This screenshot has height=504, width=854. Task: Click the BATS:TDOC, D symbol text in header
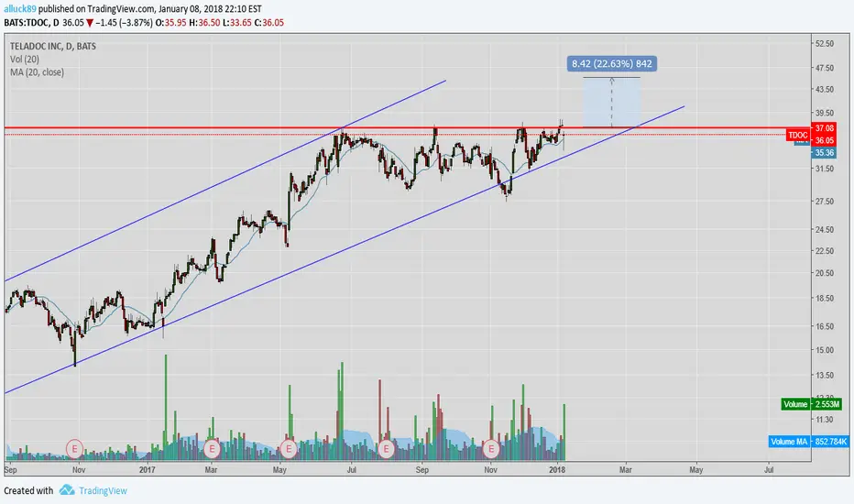(x=31, y=23)
